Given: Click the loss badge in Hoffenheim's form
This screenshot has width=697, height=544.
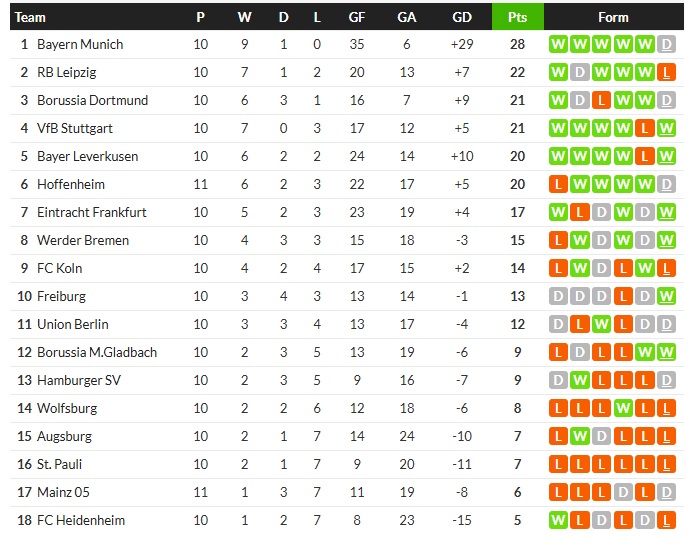Looking at the screenshot, I should (x=557, y=184).
